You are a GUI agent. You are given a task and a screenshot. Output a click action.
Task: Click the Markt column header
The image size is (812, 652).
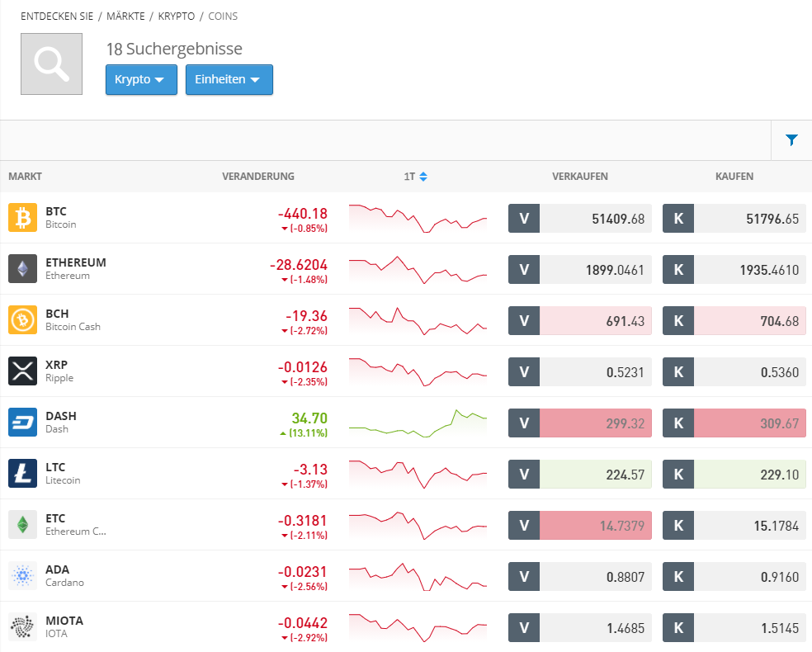click(25, 177)
